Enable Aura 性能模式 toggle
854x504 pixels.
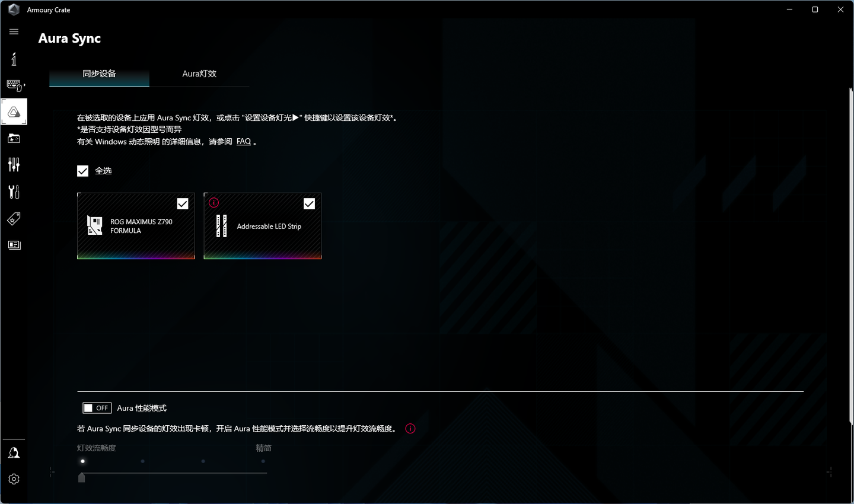click(97, 408)
